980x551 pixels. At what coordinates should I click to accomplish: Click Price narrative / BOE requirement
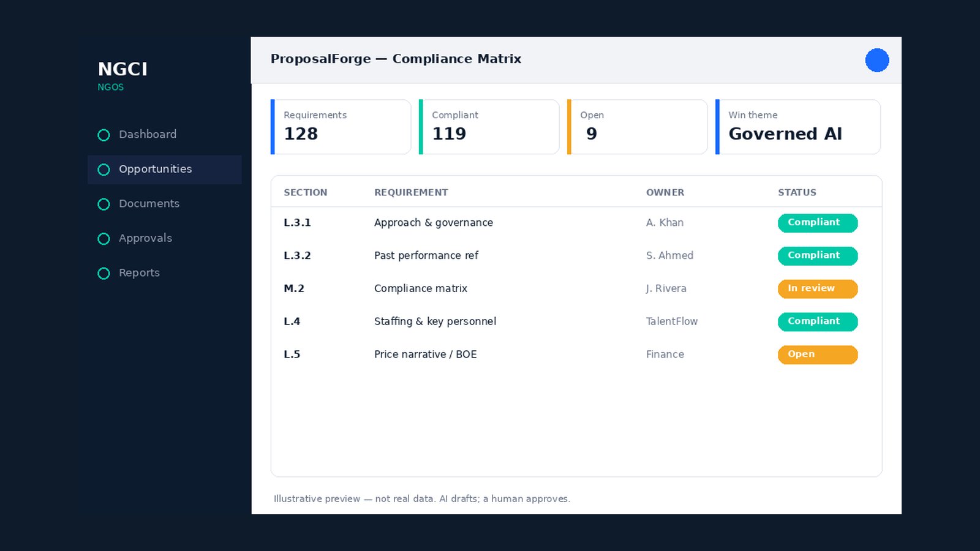(x=426, y=354)
